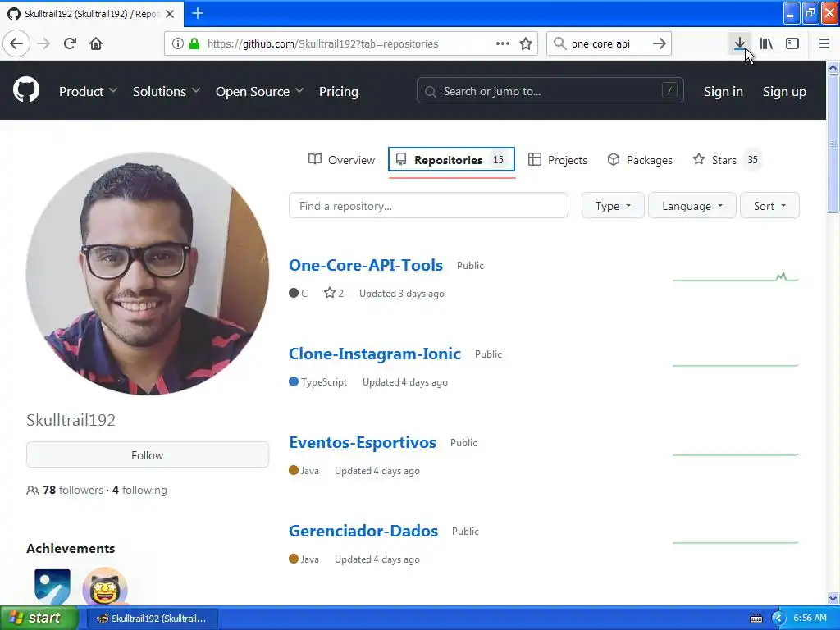Viewport: 840px width, 630px height.
Task: Open the downloads panel
Action: click(740, 43)
